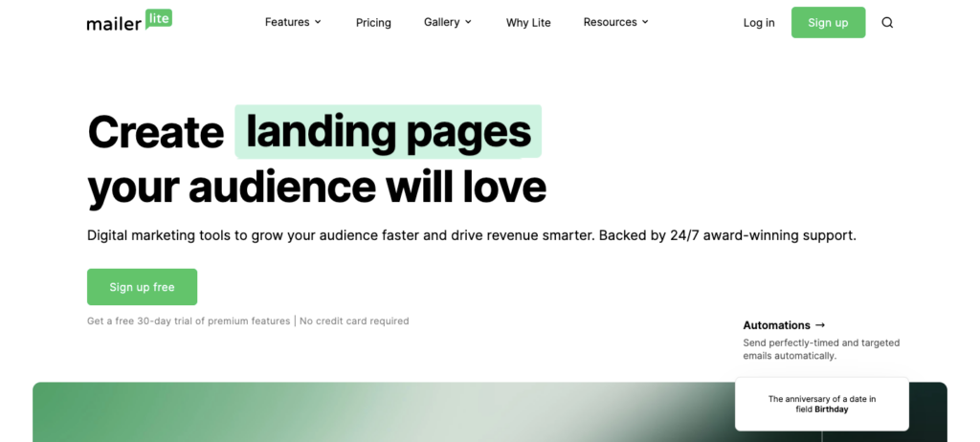Go to the Why Lite page
980x442 pixels.
point(528,23)
